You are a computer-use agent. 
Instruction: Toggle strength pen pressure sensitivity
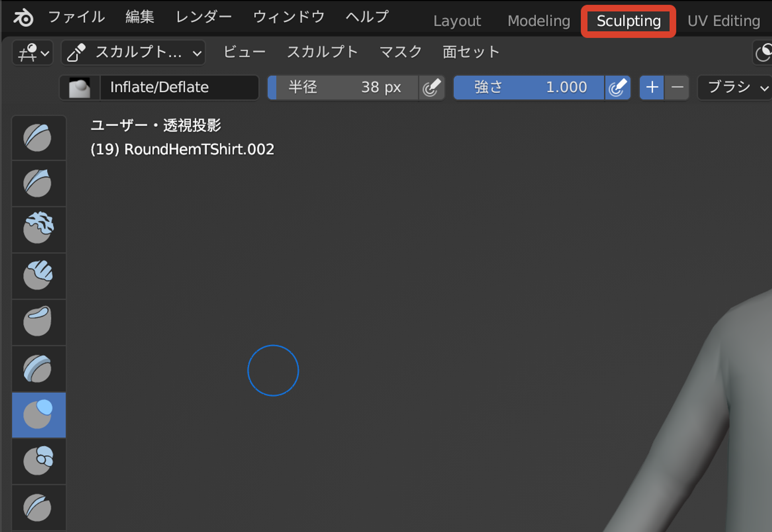click(618, 88)
